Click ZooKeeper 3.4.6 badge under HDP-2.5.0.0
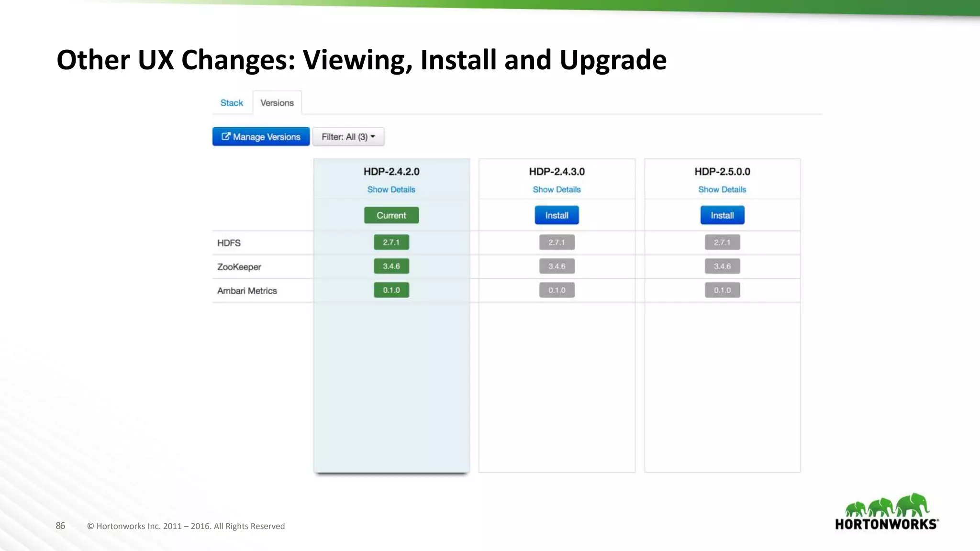Screen dimensions: 980x551 pyautogui.click(x=722, y=266)
